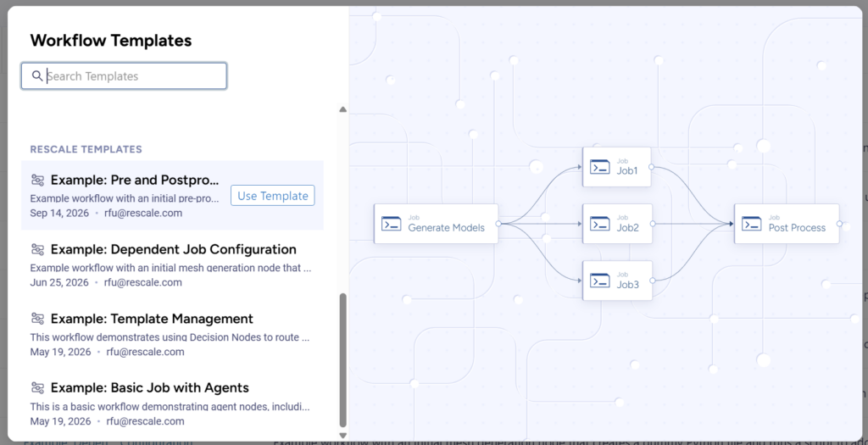Select the Generate Models job node
868x445 pixels.
click(x=437, y=224)
